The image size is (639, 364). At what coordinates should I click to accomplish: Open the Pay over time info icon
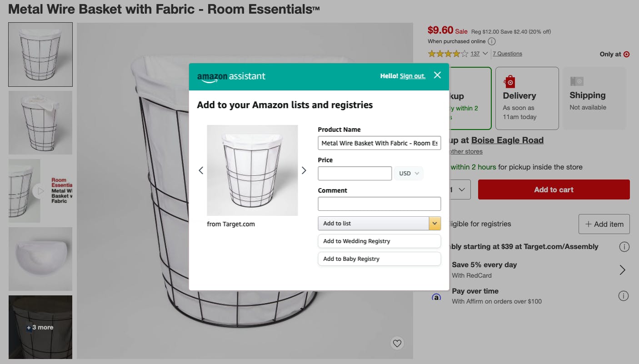[x=624, y=296]
